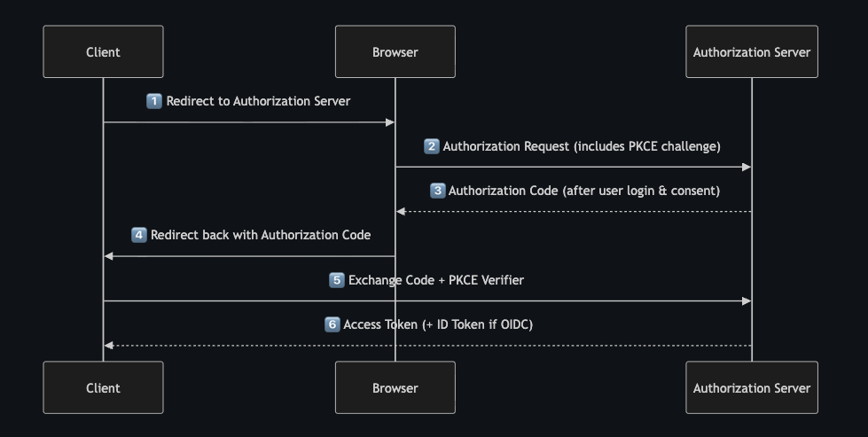Image resolution: width=868 pixels, height=437 pixels.
Task: Click the number 5 step icon
Action: coord(336,280)
